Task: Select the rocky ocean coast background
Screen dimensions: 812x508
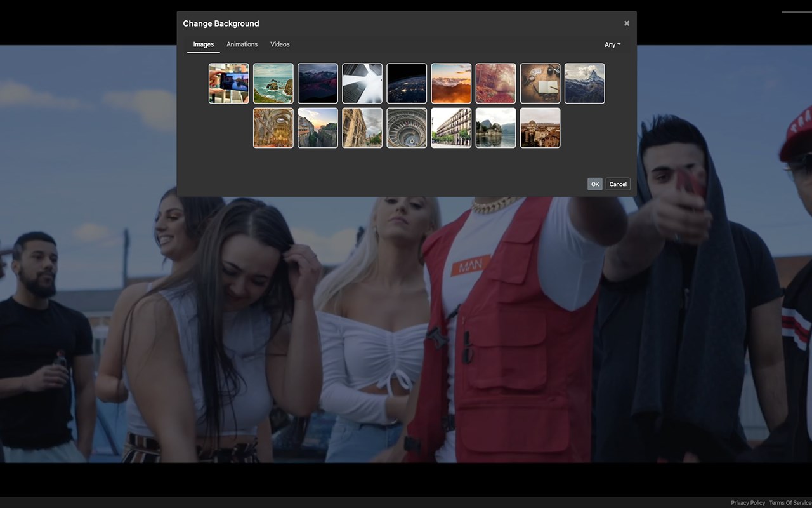Action: pyautogui.click(x=273, y=83)
